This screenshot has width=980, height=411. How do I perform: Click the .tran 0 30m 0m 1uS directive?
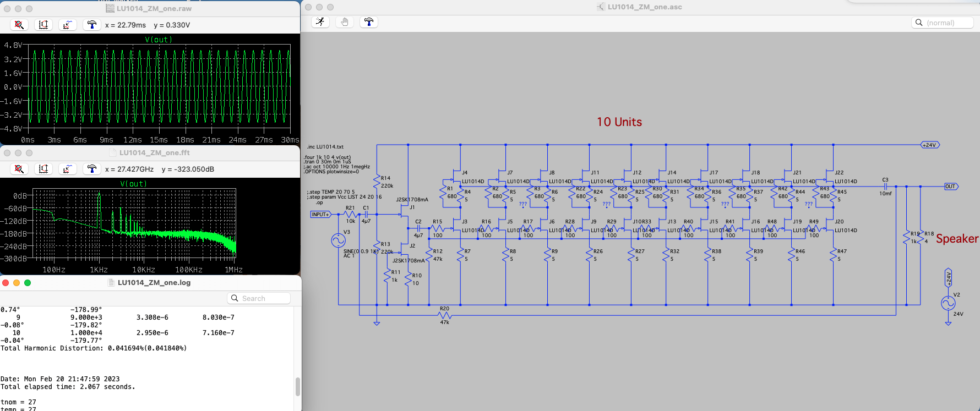pyautogui.click(x=327, y=162)
